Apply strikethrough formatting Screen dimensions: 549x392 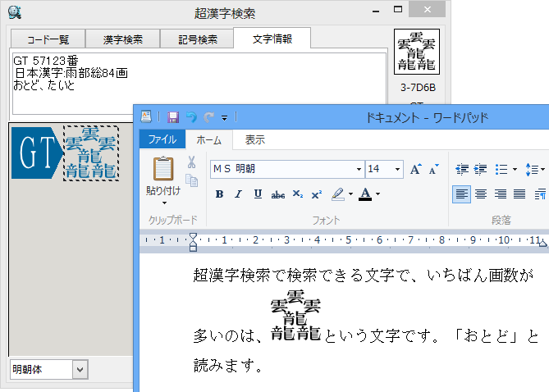(278, 194)
